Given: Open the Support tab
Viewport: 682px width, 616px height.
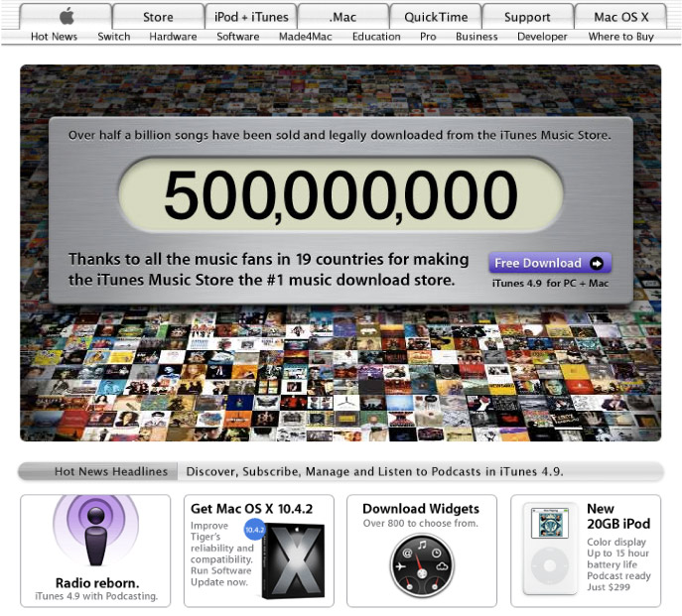Looking at the screenshot, I should tap(527, 17).
